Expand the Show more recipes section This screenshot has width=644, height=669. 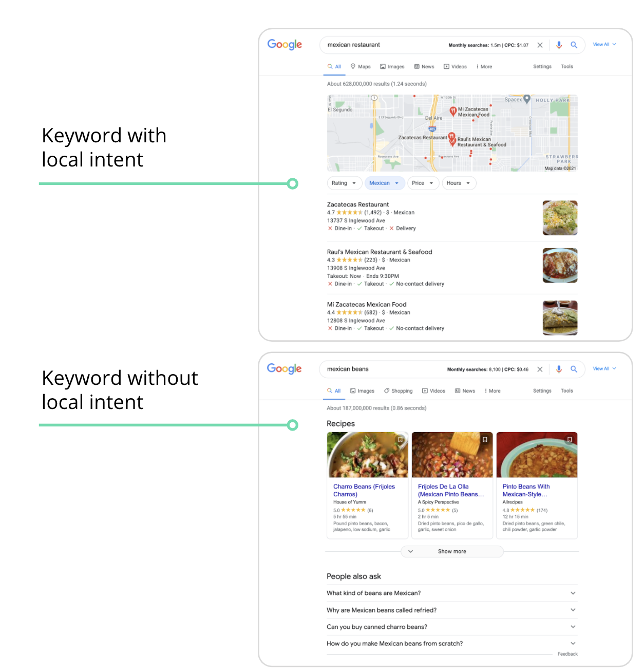point(451,551)
